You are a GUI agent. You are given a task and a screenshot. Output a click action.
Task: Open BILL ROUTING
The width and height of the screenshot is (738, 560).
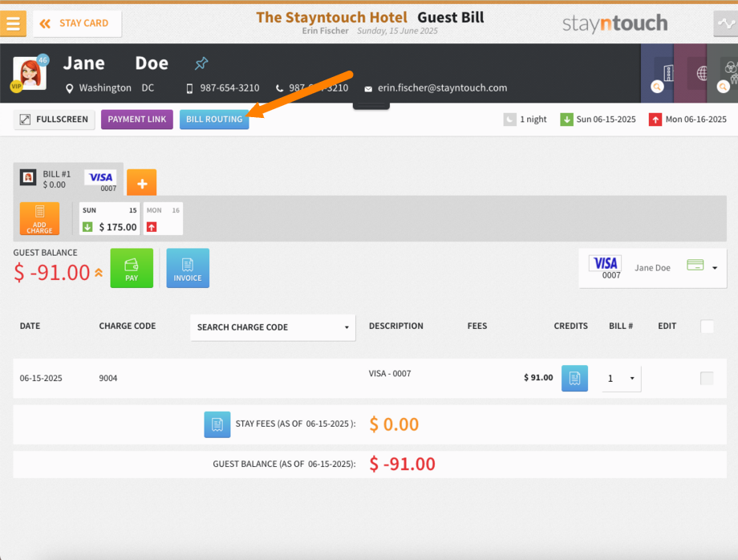[x=214, y=120]
